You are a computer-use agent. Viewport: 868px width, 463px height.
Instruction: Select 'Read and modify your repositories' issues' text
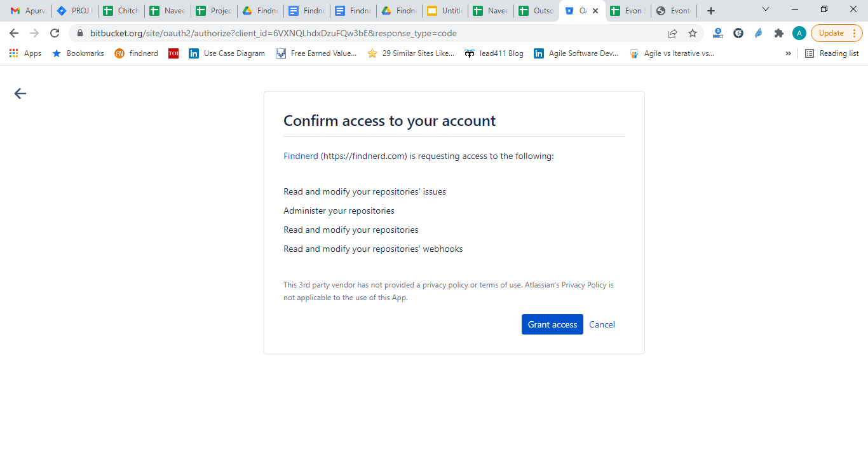[365, 191]
